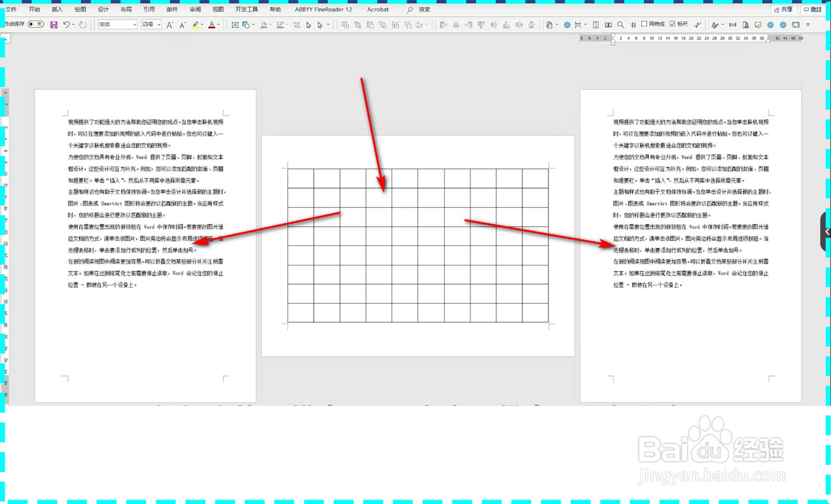The width and height of the screenshot is (831, 504).
Task: Open the 视图 tab
Action: pos(218,9)
